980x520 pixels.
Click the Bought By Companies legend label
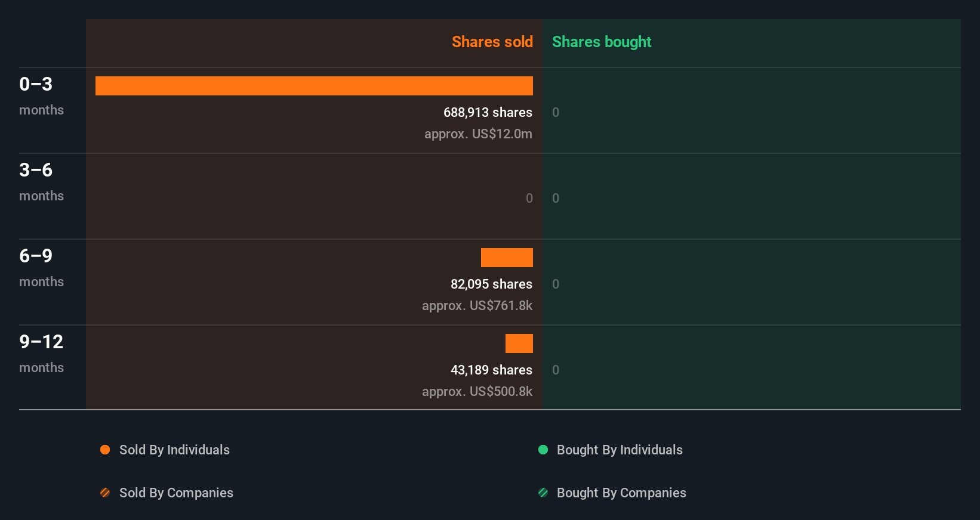(621, 493)
